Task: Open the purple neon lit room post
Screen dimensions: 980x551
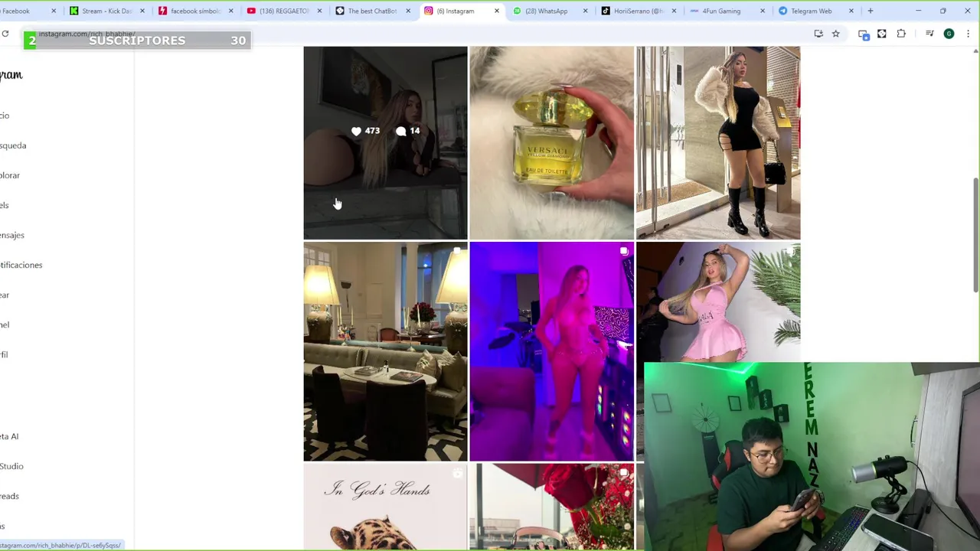Action: pos(551,351)
